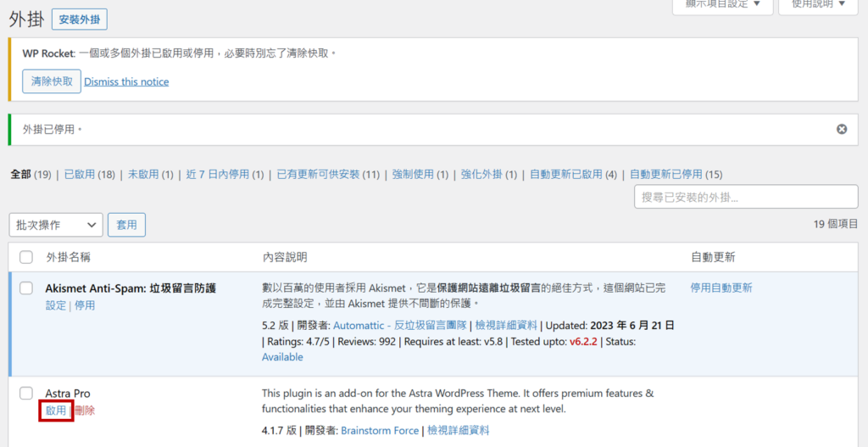Click the v6.2.2 tested version text
The image size is (868, 447).
[583, 341]
